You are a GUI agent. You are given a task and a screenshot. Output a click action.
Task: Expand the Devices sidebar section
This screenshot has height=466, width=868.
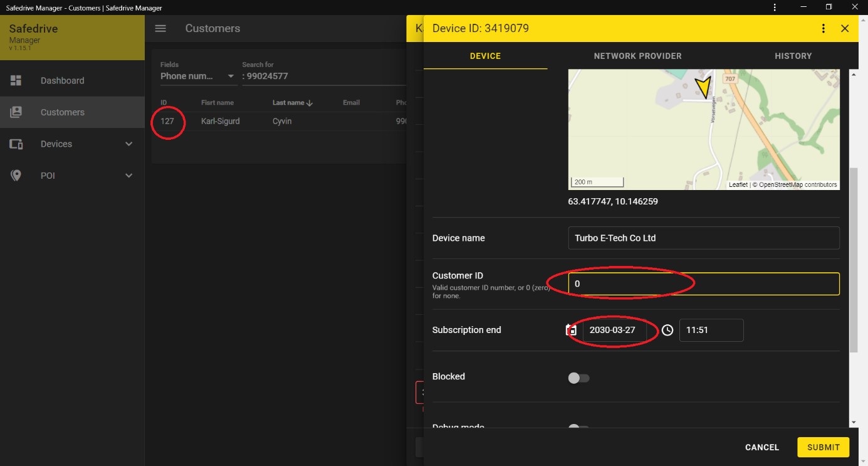[x=128, y=144]
